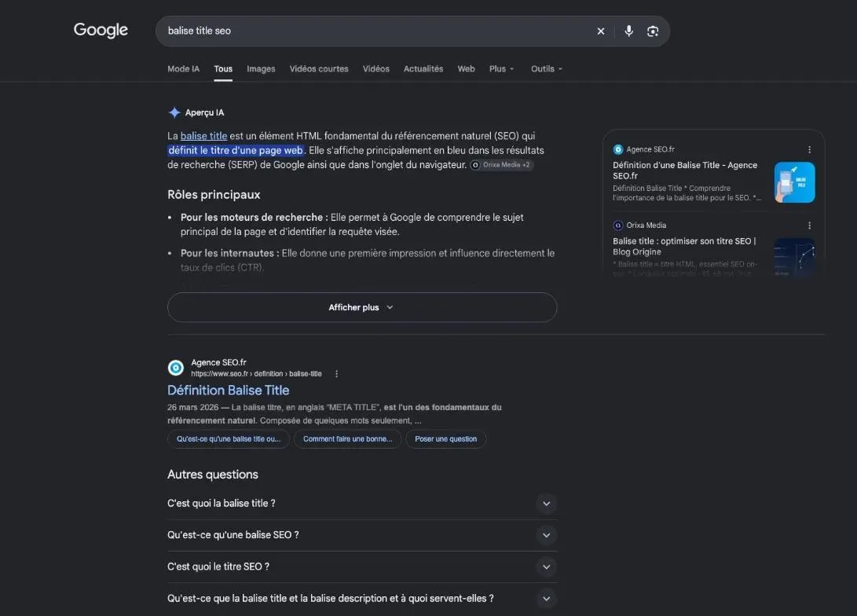Clear the search box with X icon
The width and height of the screenshot is (857, 616).
[601, 31]
